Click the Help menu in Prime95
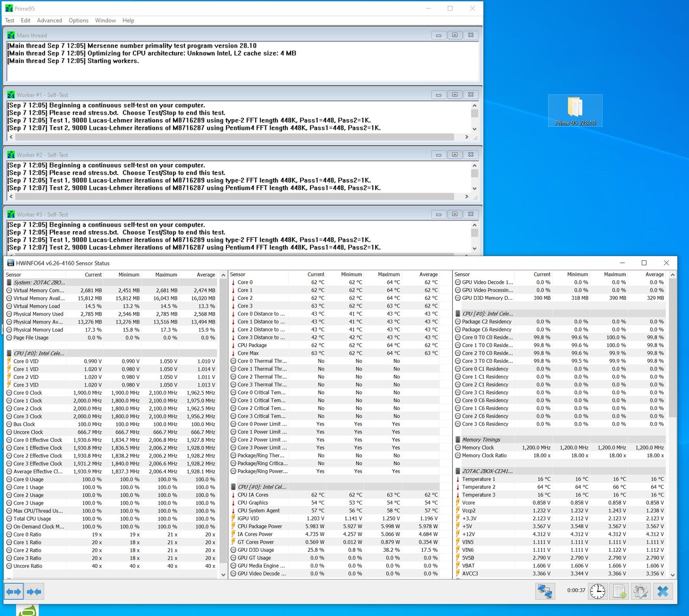The width and height of the screenshot is (689, 616). (128, 21)
